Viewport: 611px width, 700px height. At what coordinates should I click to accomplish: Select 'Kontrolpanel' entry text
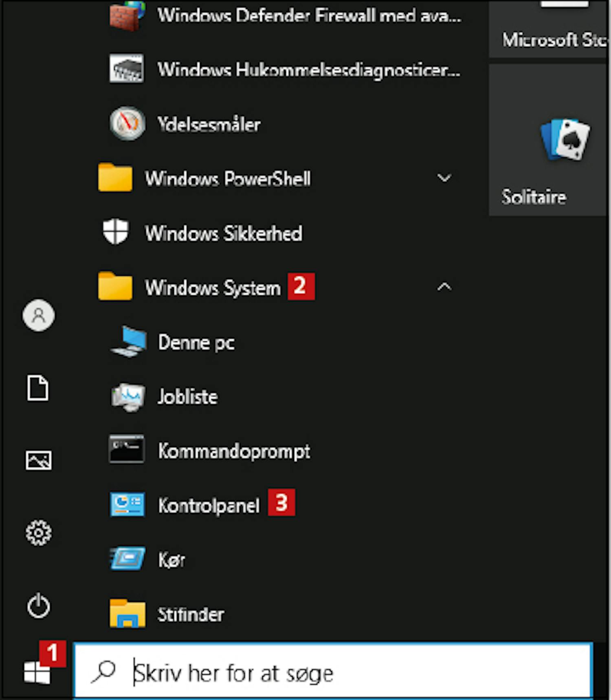tap(209, 506)
